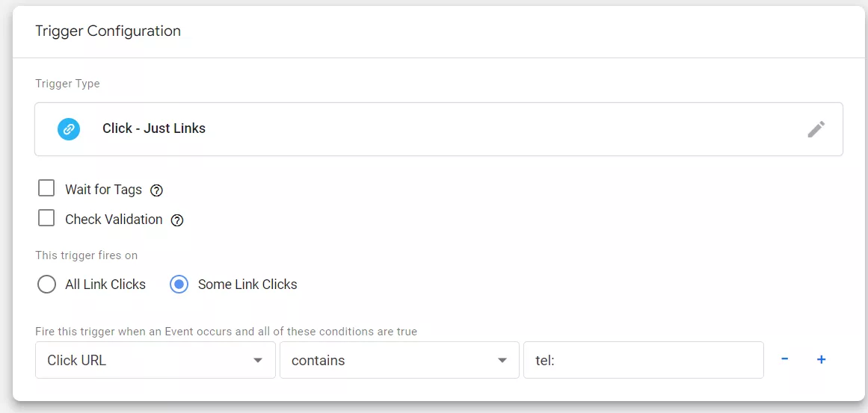The image size is (868, 413).
Task: Open the Click URL variable dropdown
Action: click(156, 360)
